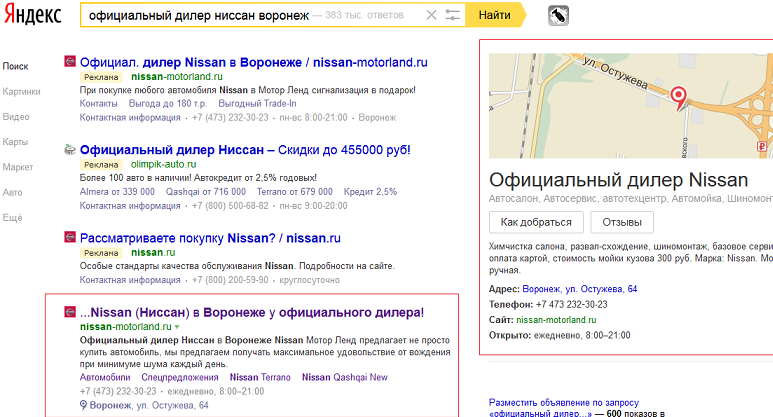The image size is (773, 417).
Task: Click the extension icon next to the Найти button
Action: coord(558,15)
